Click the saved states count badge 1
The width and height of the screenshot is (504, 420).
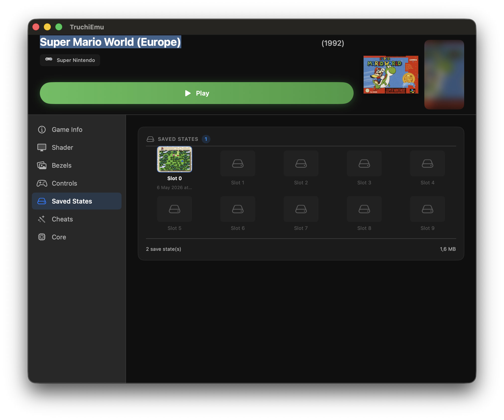pos(206,139)
